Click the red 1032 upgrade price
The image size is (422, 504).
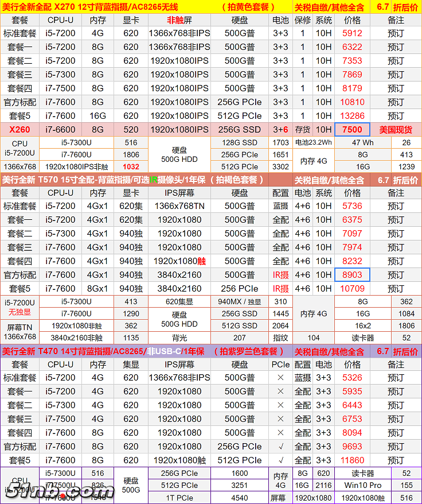pos(131,166)
